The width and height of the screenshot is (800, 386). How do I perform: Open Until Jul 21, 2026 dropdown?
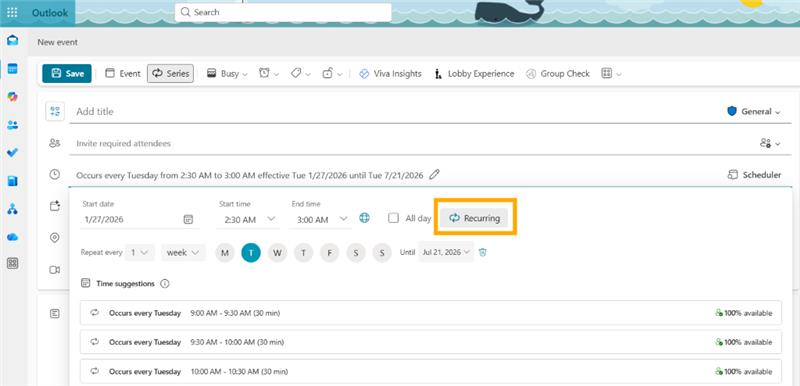click(x=446, y=252)
